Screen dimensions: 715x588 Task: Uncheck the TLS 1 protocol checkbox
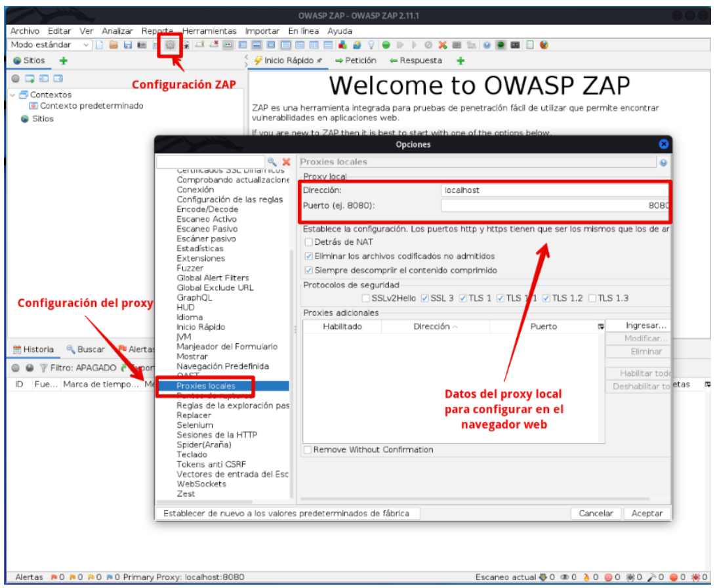pyautogui.click(x=463, y=299)
